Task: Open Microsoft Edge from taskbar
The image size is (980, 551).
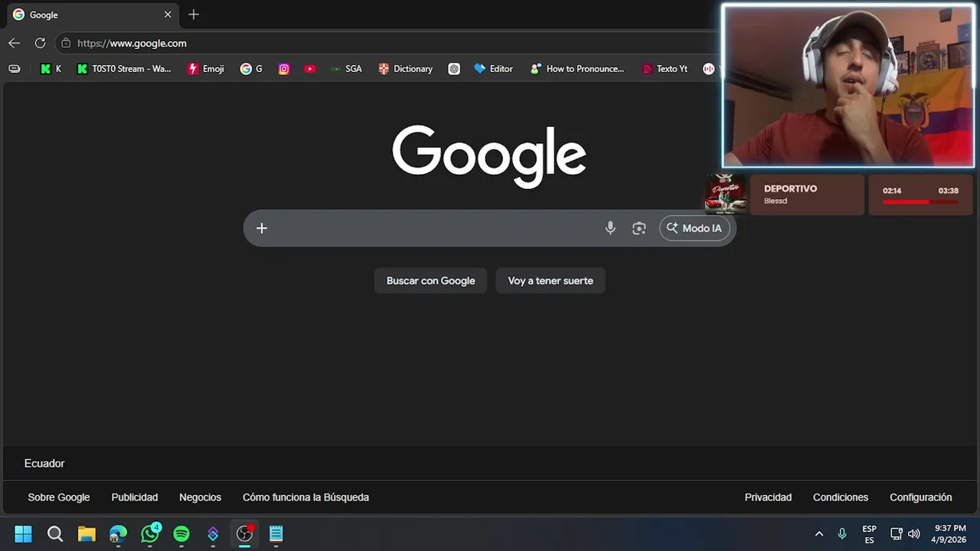Action: point(118,533)
